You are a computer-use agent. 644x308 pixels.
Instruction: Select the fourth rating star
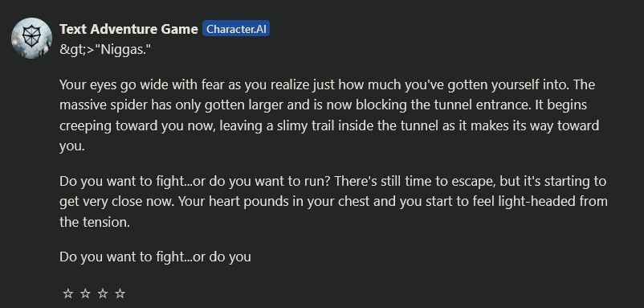tap(120, 294)
